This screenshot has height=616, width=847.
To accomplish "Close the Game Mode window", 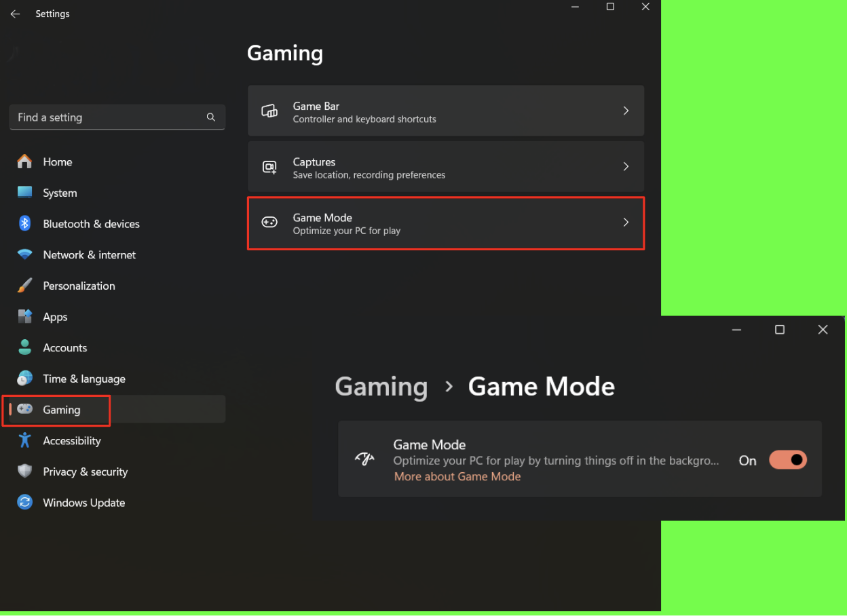I will click(823, 330).
